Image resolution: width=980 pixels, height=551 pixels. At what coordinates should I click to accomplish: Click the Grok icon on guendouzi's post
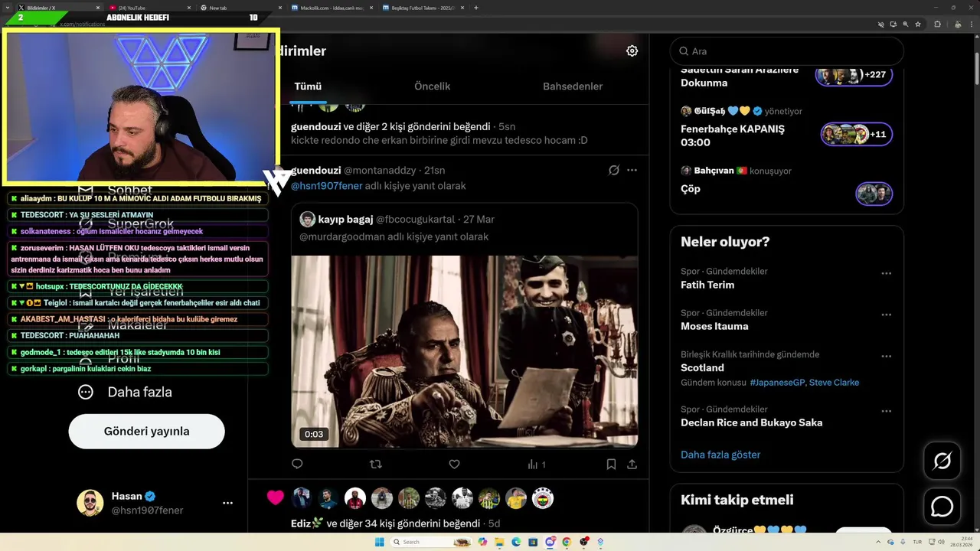[613, 170]
